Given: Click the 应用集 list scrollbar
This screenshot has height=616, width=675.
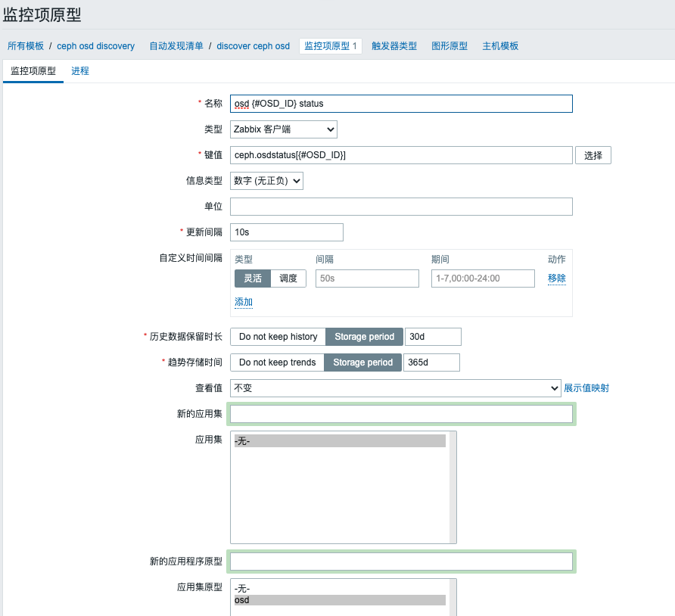Looking at the screenshot, I should 453,484.
